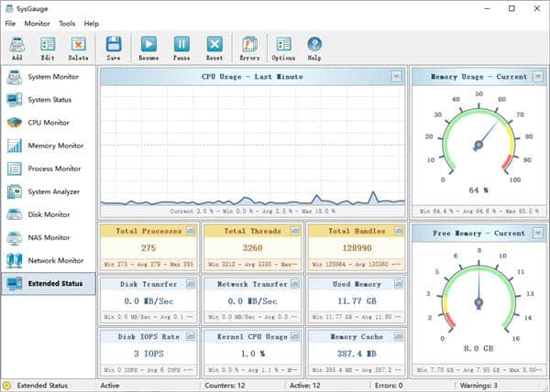
Task: Click the Memory Usage gauge dial
Action: (x=477, y=144)
